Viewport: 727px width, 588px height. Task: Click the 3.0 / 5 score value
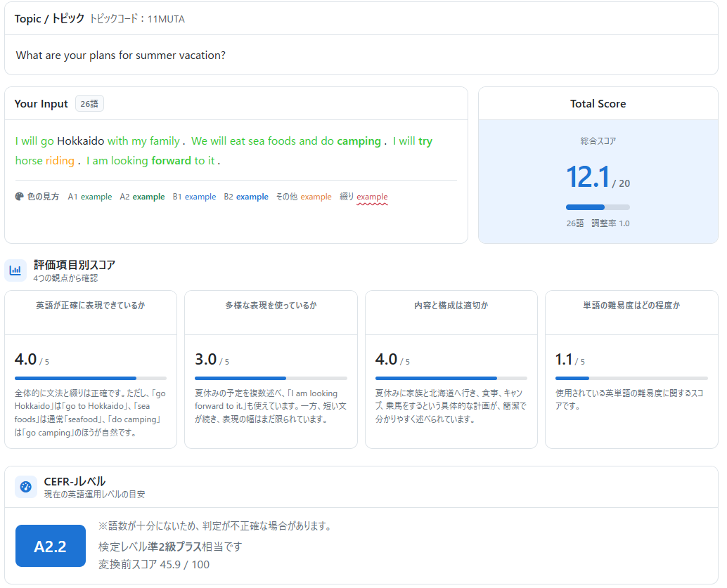(x=212, y=360)
